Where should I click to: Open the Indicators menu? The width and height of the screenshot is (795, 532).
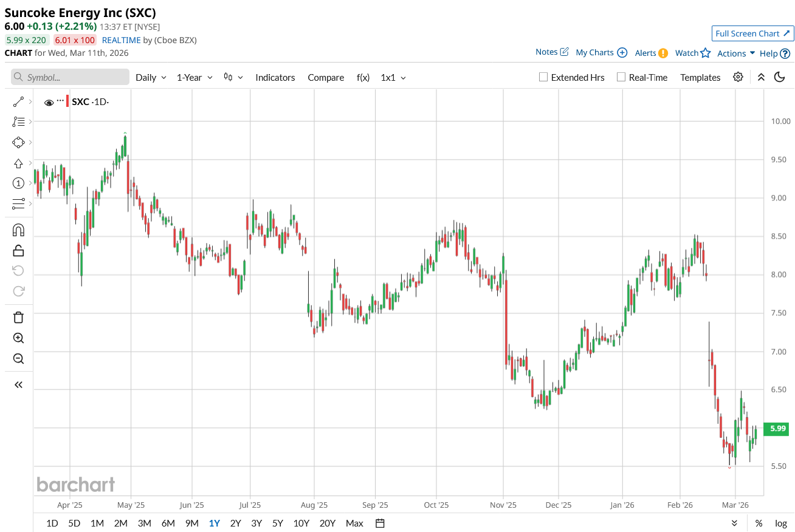click(x=275, y=78)
